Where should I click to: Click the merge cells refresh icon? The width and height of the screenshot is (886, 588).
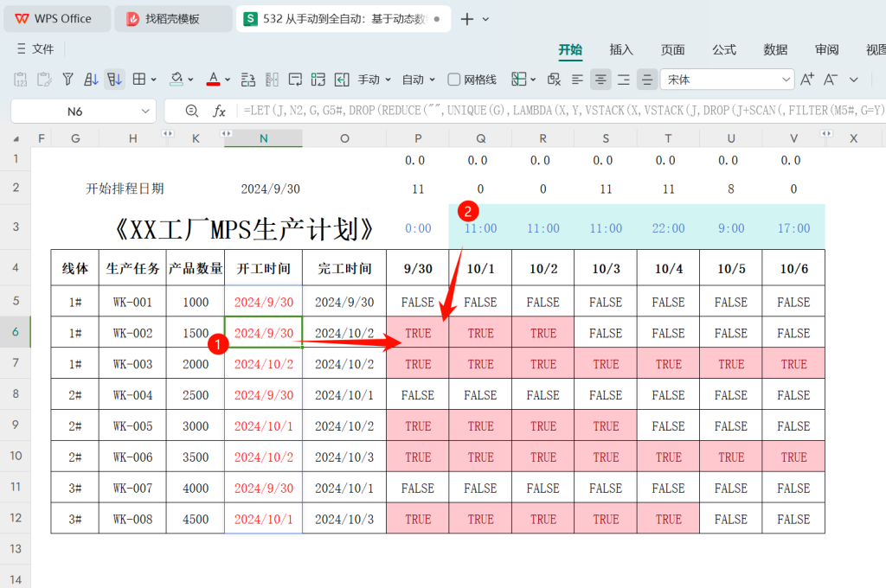(318, 80)
